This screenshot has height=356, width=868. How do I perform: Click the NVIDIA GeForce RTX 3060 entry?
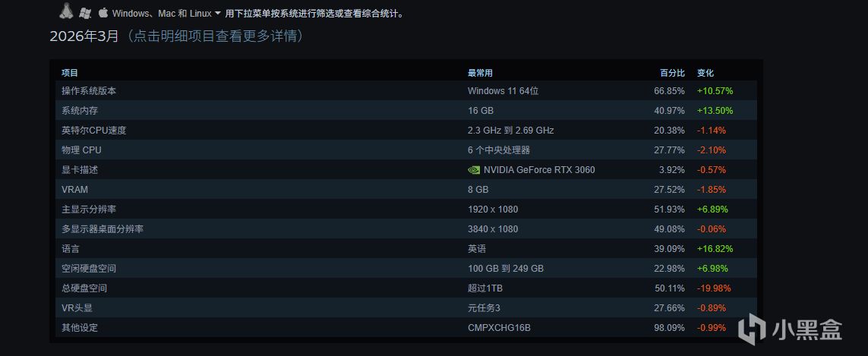[x=539, y=170]
